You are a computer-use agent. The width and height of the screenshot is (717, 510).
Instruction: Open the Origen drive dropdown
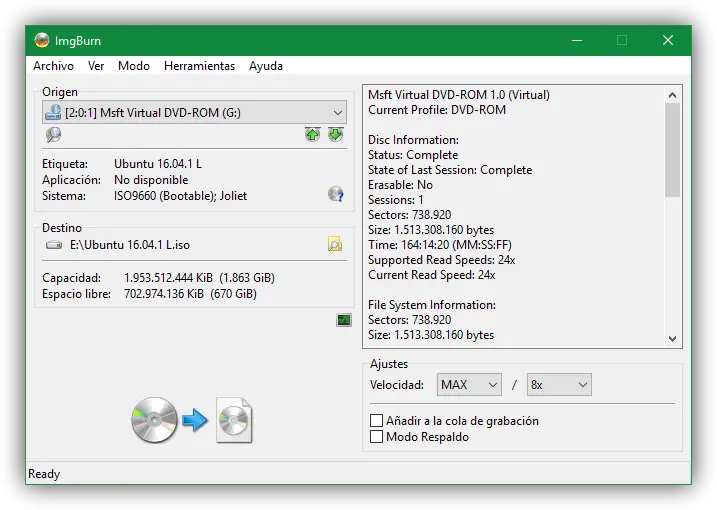click(x=194, y=113)
